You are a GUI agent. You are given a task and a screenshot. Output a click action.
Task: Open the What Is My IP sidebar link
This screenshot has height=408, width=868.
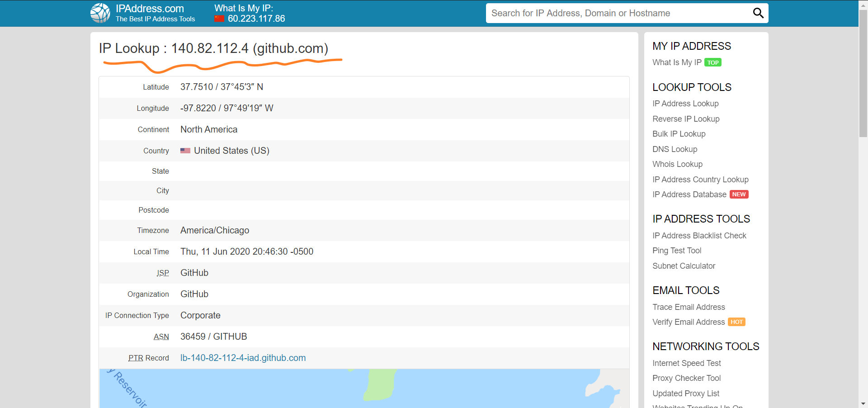pyautogui.click(x=677, y=62)
